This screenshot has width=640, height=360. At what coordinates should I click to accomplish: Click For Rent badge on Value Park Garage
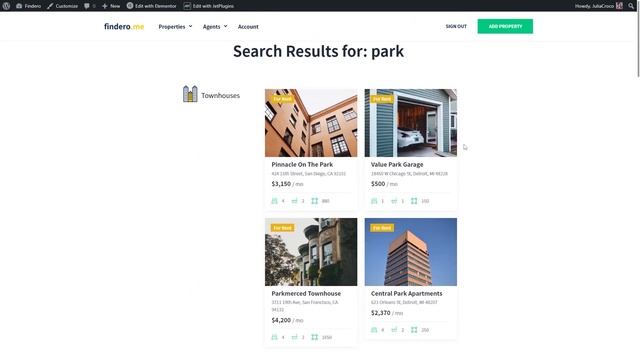[x=382, y=99]
